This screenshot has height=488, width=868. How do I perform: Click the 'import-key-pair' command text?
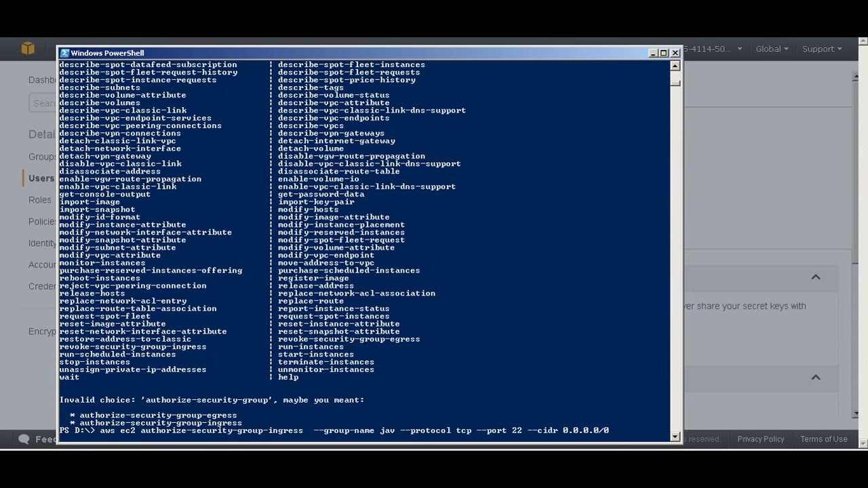click(x=316, y=202)
